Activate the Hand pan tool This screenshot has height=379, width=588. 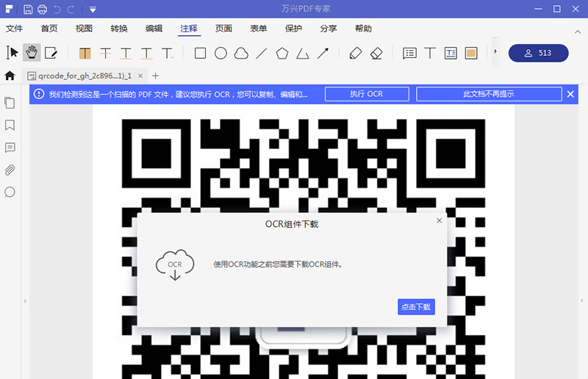32,53
